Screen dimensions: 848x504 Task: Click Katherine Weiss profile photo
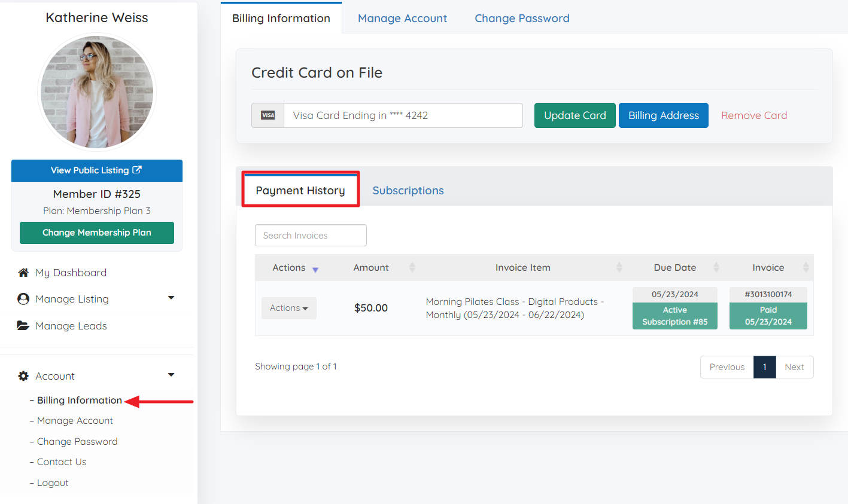click(97, 91)
